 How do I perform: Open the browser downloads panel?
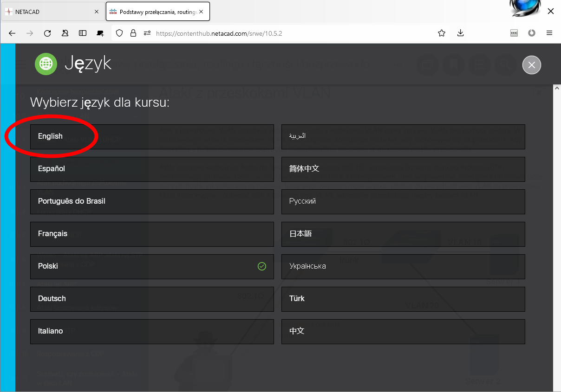[x=460, y=33]
